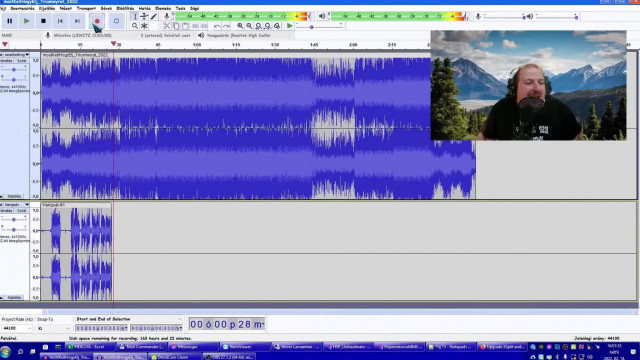Click the Paste clipboard icon
Screen dimensions: 640x360
click(185, 26)
